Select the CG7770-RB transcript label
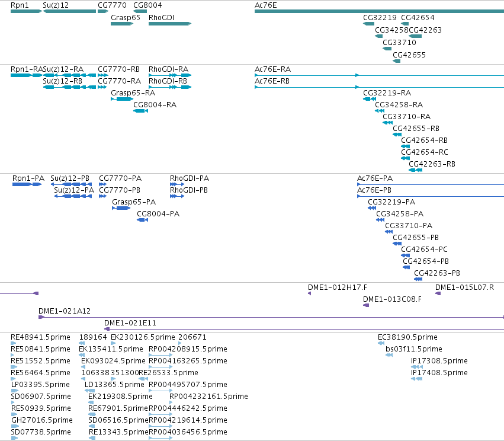Screen dimensions: 504x441 tap(118, 69)
